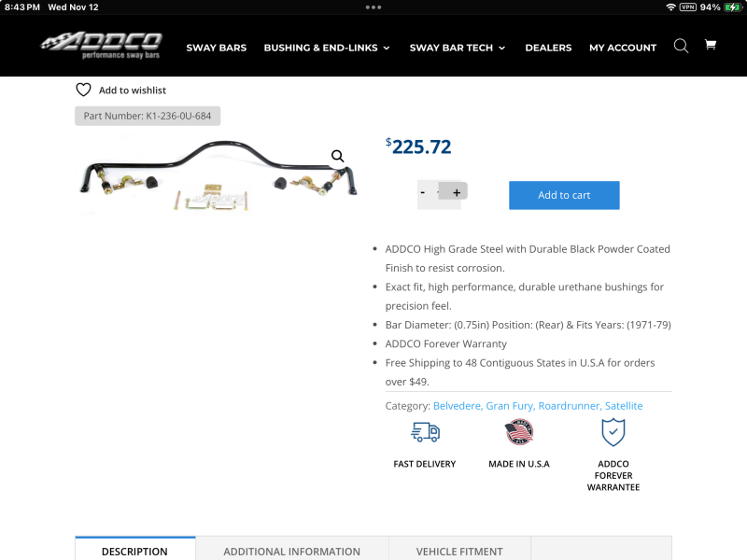Screen dimensions: 747x560
Task: Open the shopping cart icon
Action: click(x=711, y=45)
